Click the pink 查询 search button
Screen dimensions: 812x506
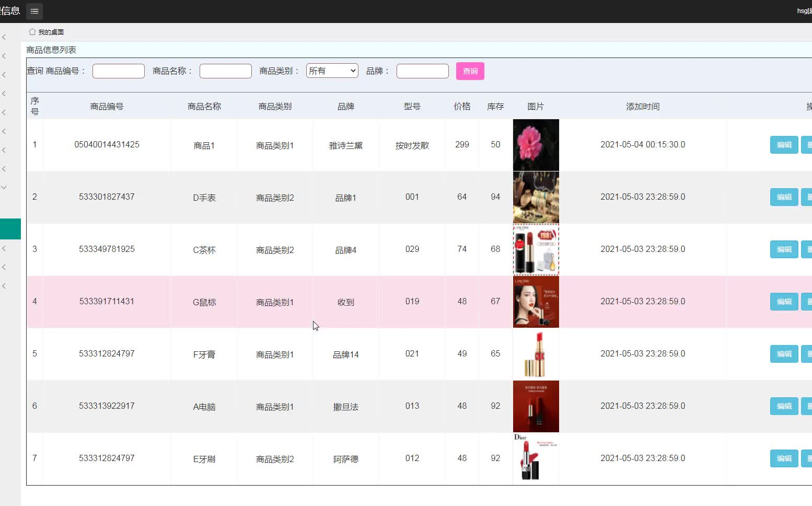[x=470, y=71]
